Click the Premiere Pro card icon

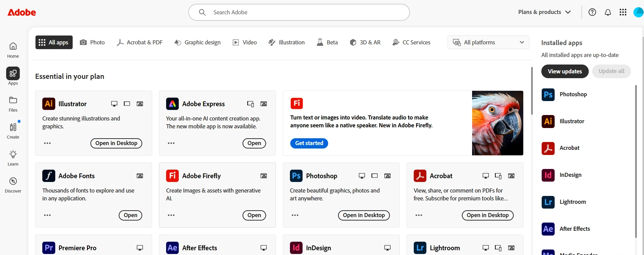[x=49, y=248]
